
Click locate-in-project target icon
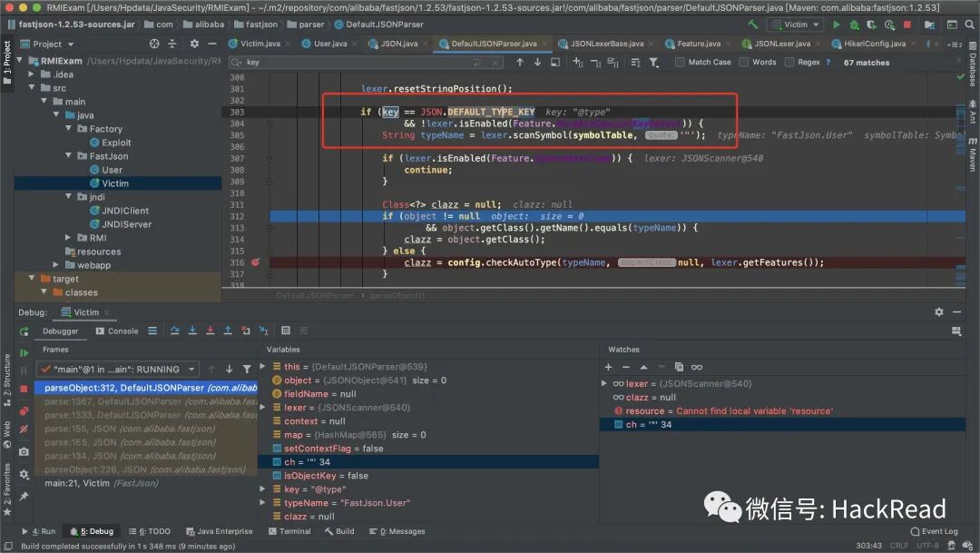[154, 44]
